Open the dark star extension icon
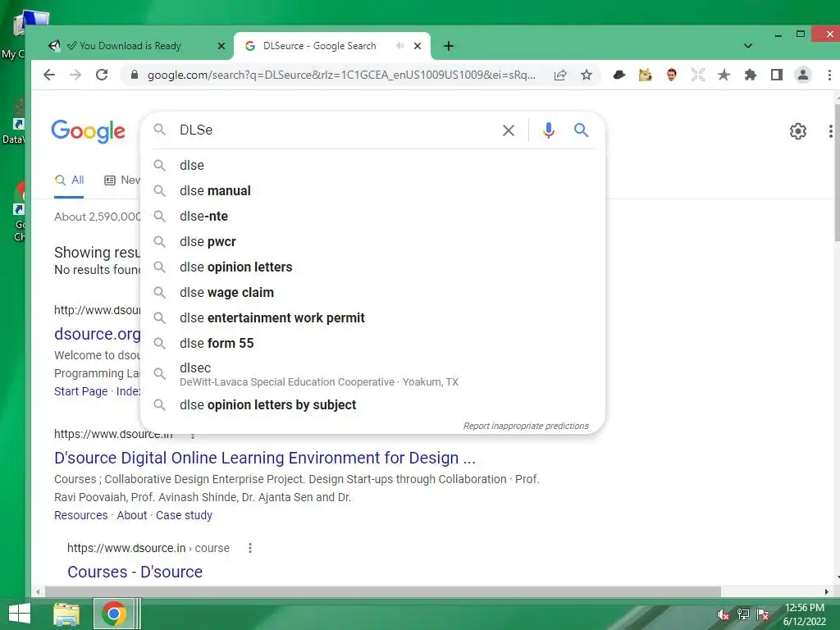 tap(724, 75)
